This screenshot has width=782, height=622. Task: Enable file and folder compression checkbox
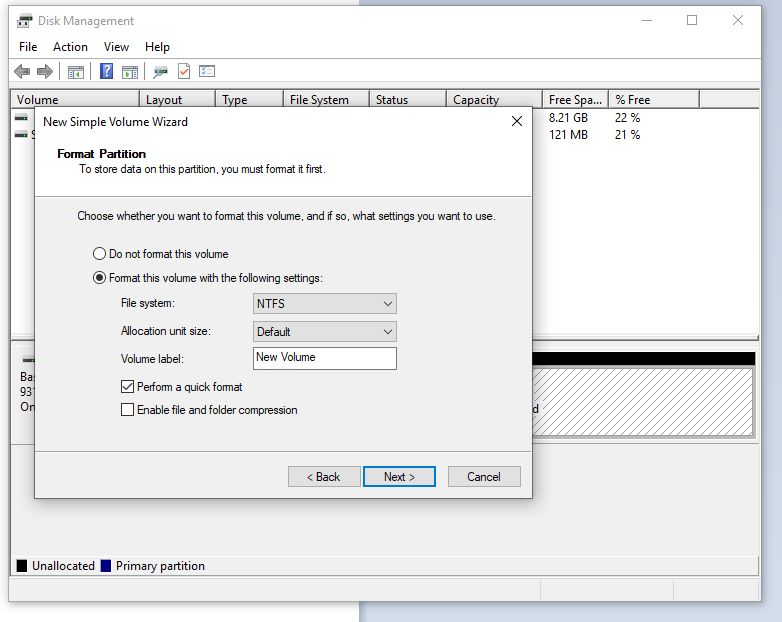pyautogui.click(x=128, y=410)
